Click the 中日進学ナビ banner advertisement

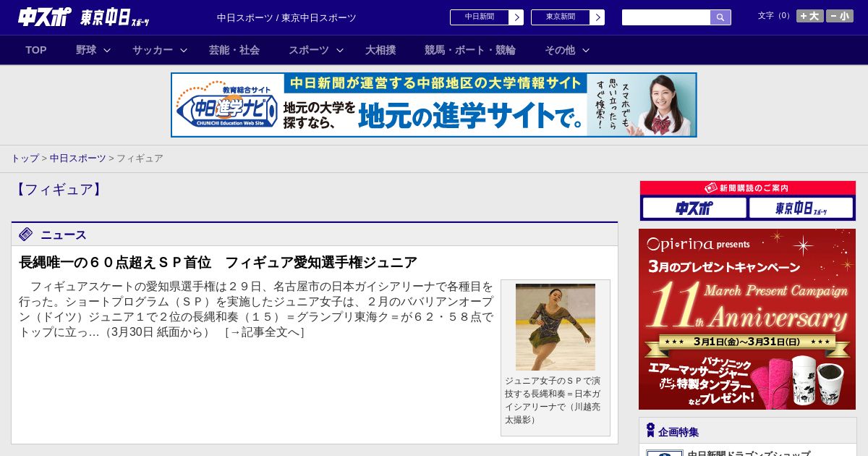[x=434, y=105]
